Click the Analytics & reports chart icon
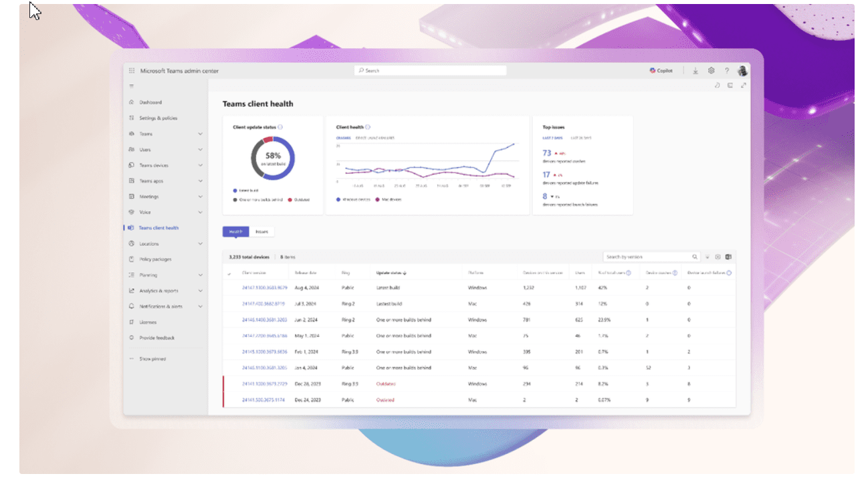The image size is (868, 480). point(132,291)
